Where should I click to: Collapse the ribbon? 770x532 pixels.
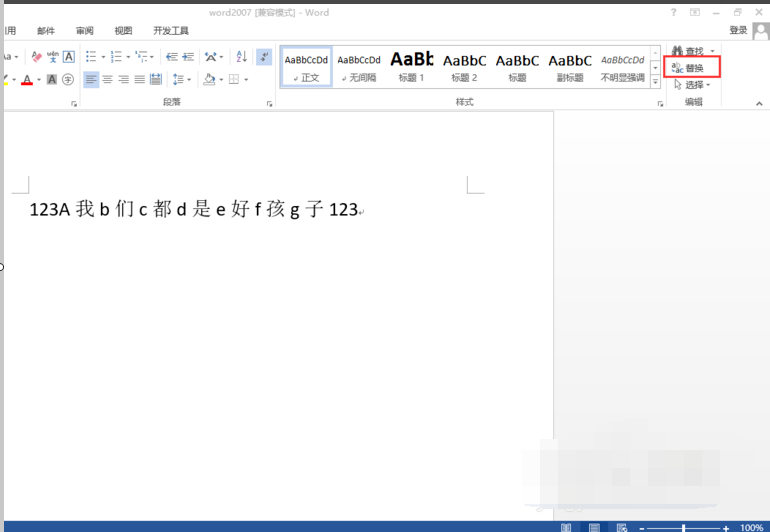[x=759, y=104]
